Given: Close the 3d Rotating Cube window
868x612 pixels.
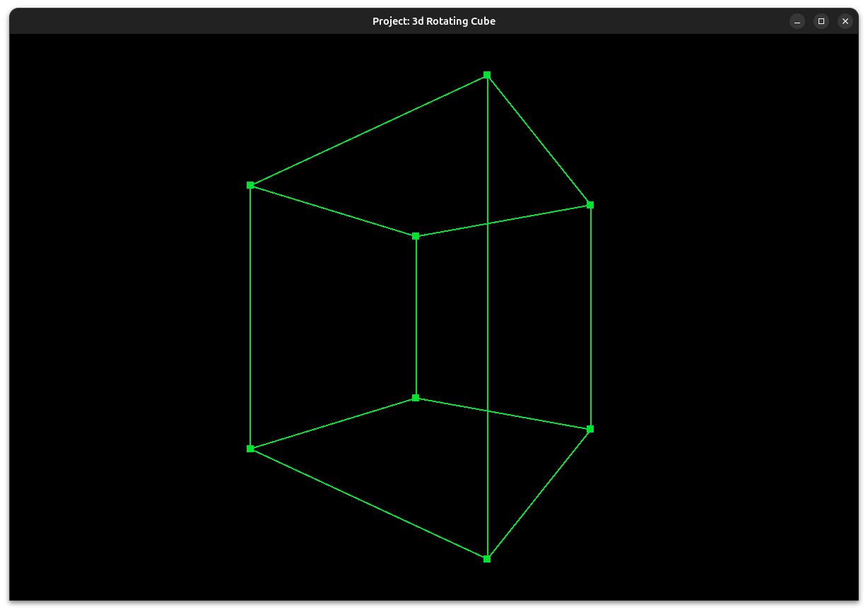Looking at the screenshot, I should (x=845, y=21).
